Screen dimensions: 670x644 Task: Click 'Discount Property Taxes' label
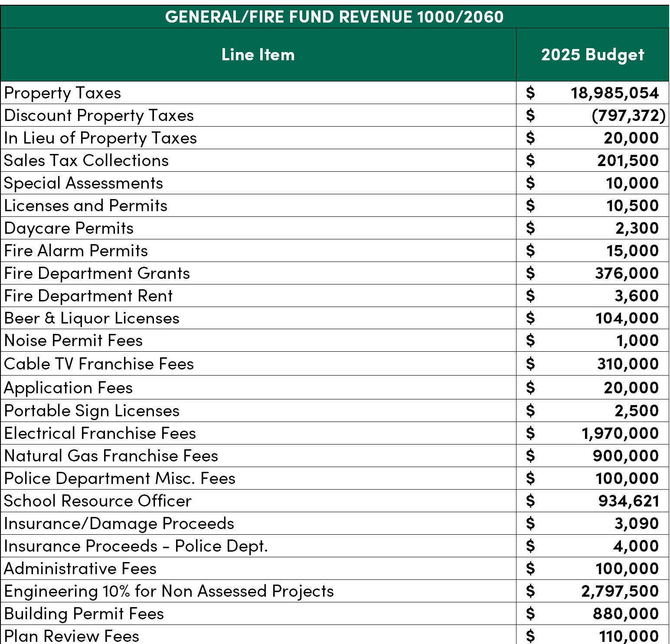[x=99, y=116]
